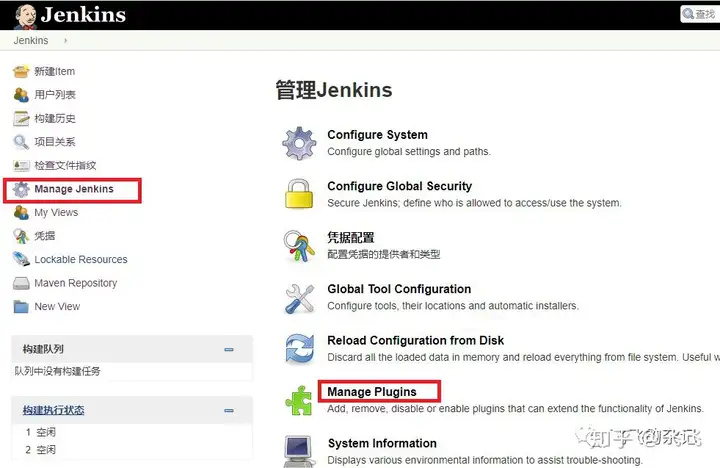Click the Global Tool Configuration tools icon
720x468 pixels.
pyautogui.click(x=300, y=299)
